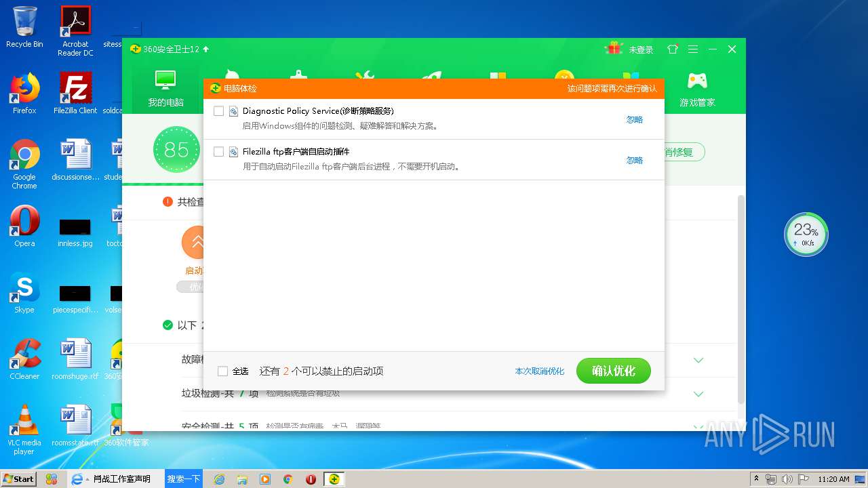Viewport: 868px width, 488px height.
Task: Click the Windows Start button
Action: click(x=18, y=479)
